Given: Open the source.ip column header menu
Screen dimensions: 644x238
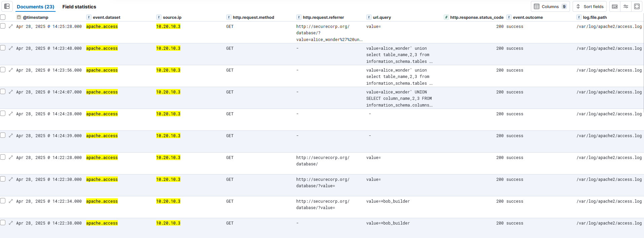Looking at the screenshot, I should coord(172,17).
